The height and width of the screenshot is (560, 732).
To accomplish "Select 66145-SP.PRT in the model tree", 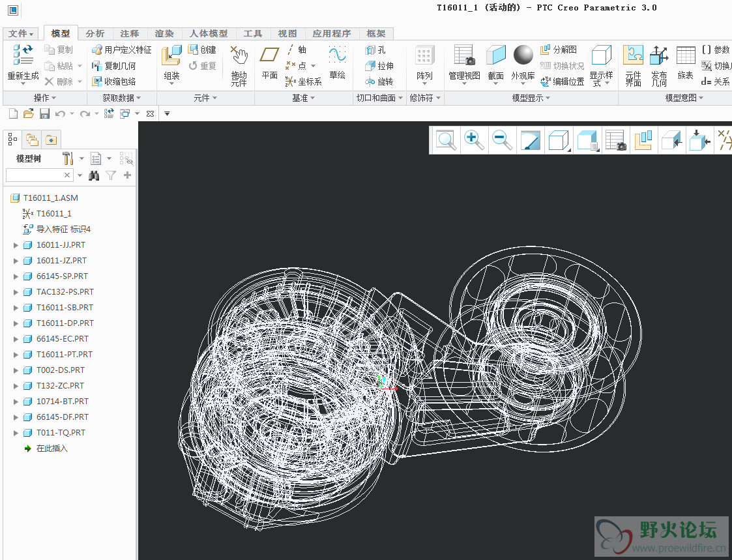I will [62, 276].
